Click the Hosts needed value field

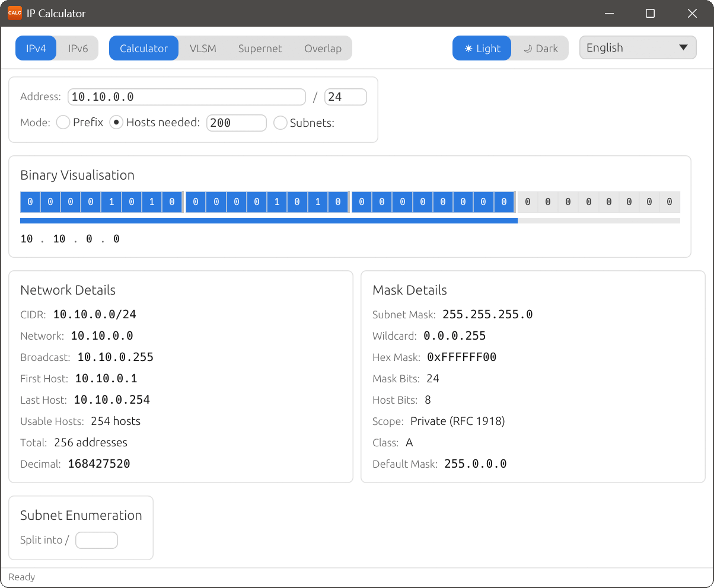[x=236, y=123]
